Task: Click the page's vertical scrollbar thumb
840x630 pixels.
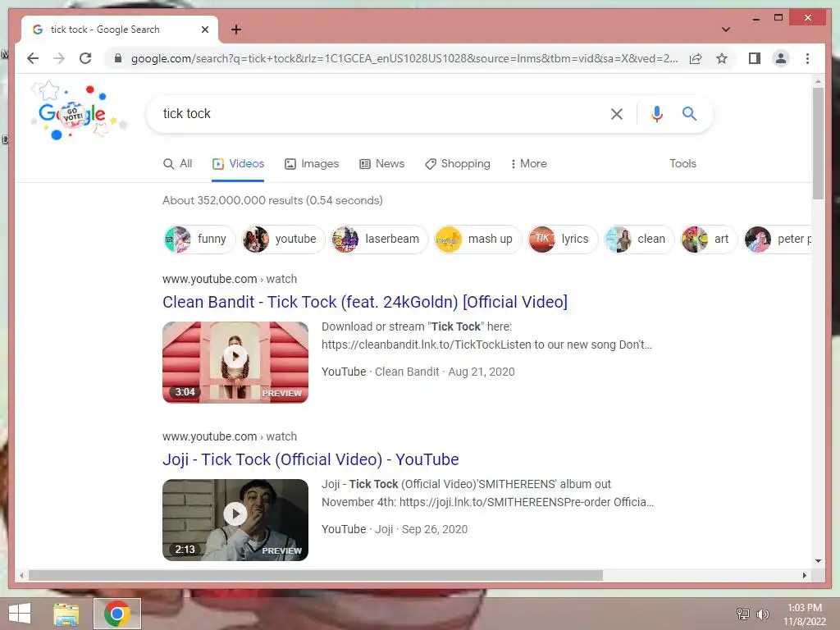Action: click(x=818, y=143)
